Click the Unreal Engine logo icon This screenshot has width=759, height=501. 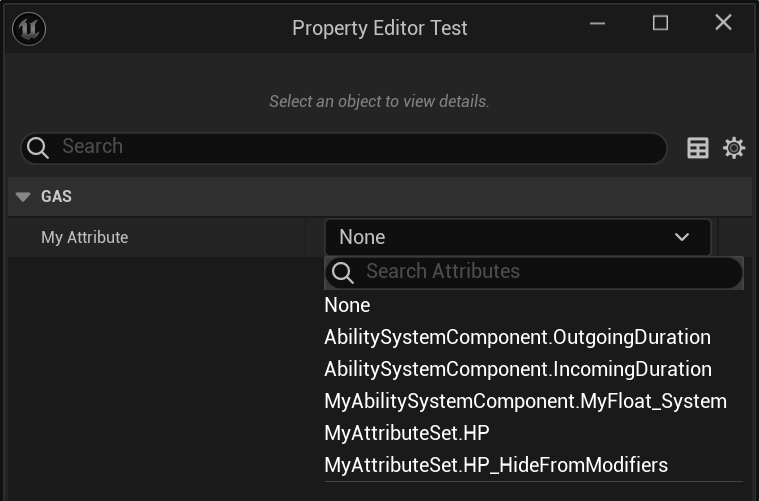point(28,28)
